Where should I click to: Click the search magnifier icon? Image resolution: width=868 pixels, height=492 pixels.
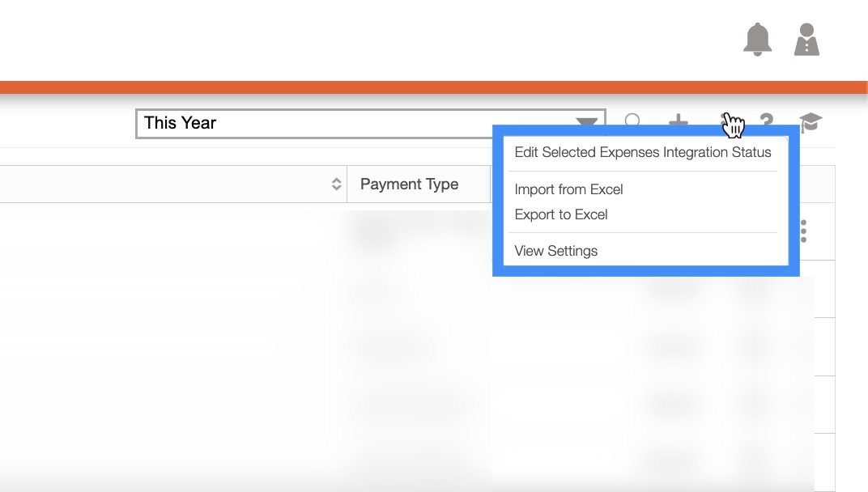pos(633,123)
